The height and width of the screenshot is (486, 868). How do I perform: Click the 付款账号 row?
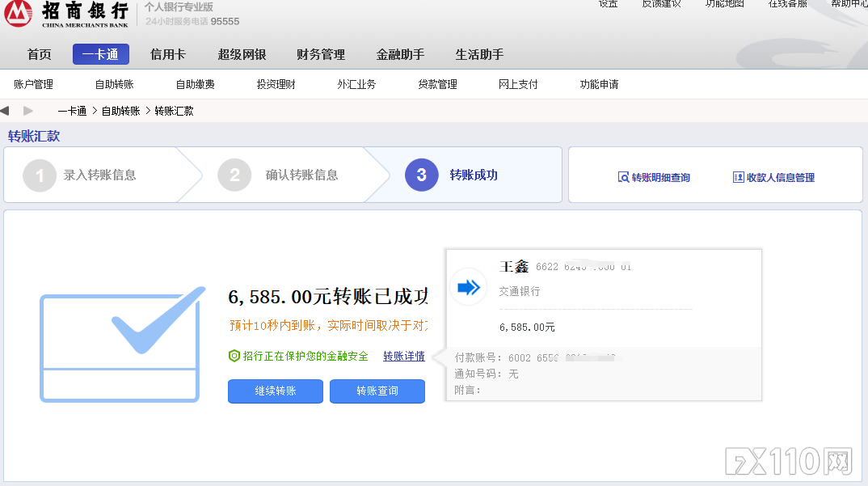click(535, 358)
